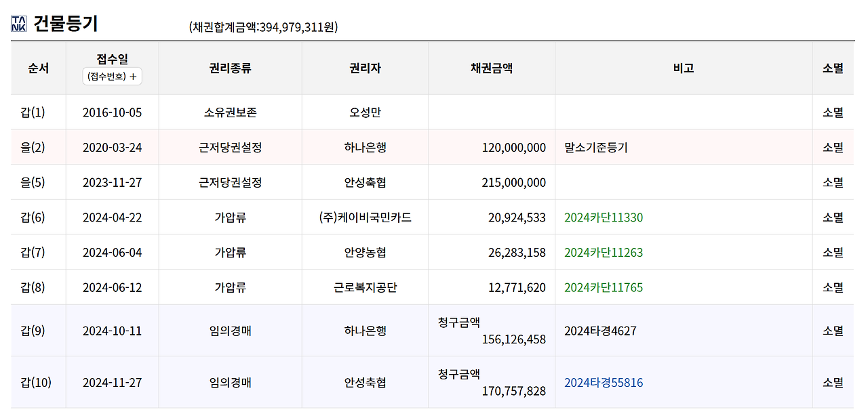Image resolution: width=868 pixels, height=418 pixels.
Task: Click the date 2024-06-04
Action: tap(113, 253)
